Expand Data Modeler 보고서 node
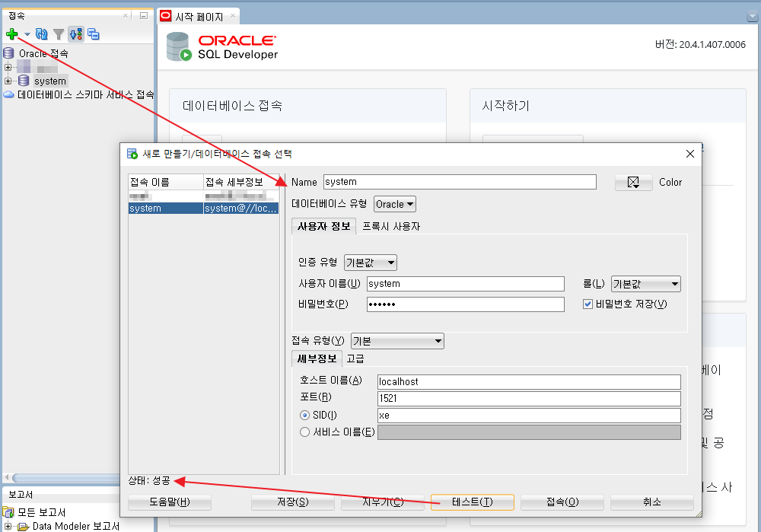This screenshot has height=532, width=761. [x=8, y=526]
